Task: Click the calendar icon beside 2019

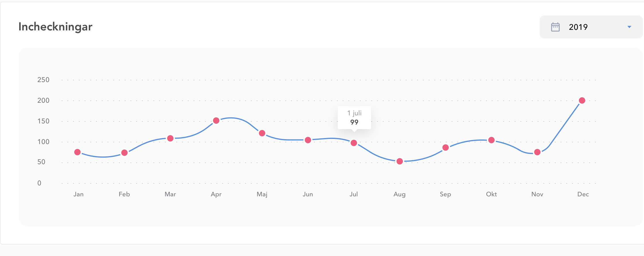Action: tap(555, 27)
